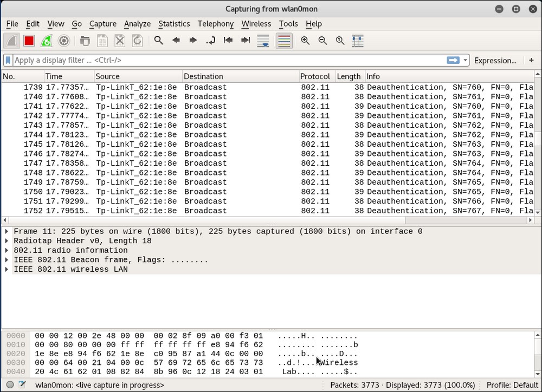Apply the display filter with the arrow button
542x392 pixels.
453,60
